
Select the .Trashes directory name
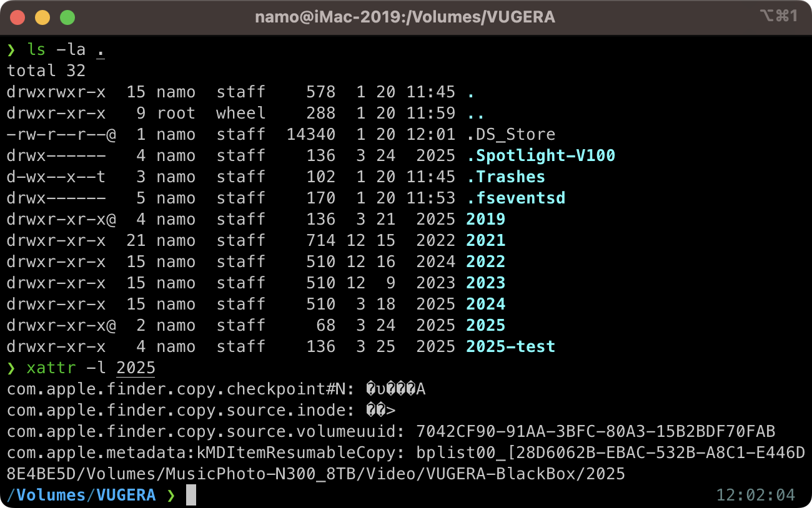505,177
